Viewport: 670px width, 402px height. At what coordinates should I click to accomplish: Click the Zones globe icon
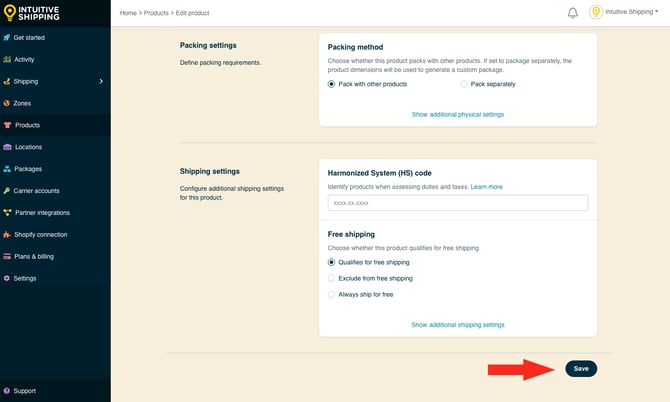point(7,103)
